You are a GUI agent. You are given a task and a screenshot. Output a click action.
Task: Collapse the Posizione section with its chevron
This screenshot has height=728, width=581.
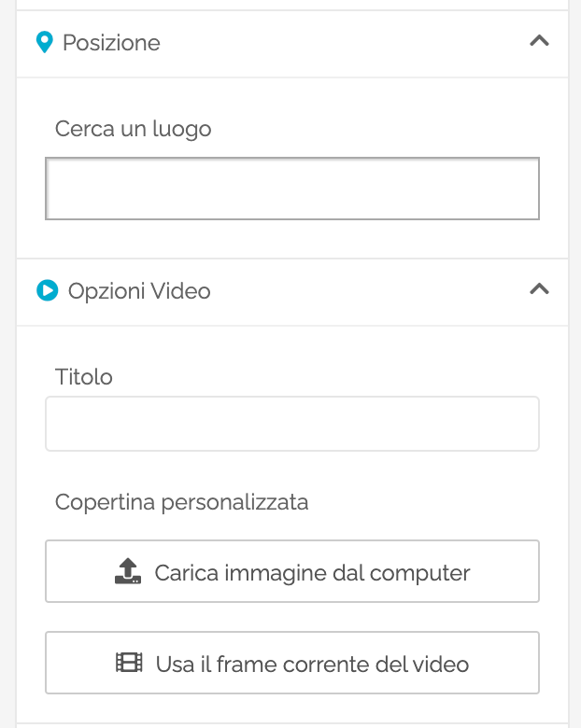(539, 41)
